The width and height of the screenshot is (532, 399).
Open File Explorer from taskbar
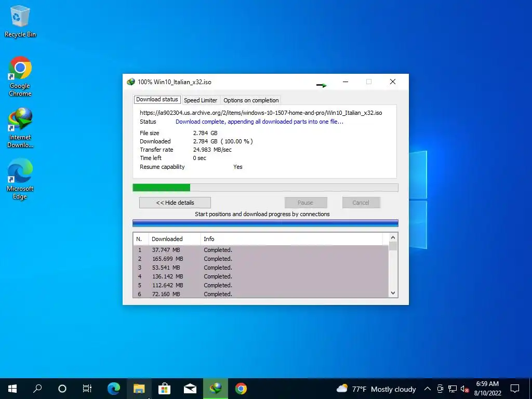point(139,389)
